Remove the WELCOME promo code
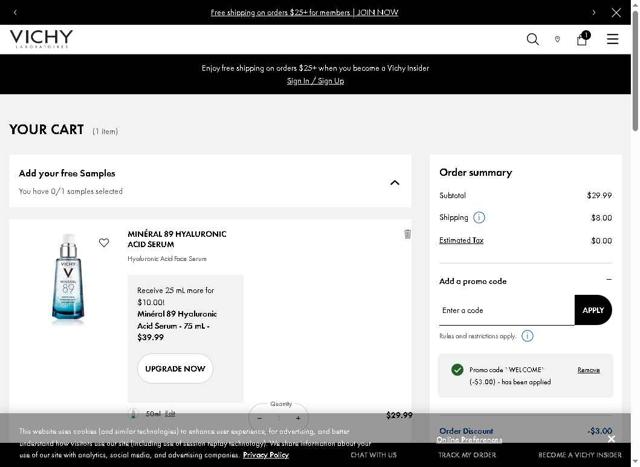 tap(588, 370)
